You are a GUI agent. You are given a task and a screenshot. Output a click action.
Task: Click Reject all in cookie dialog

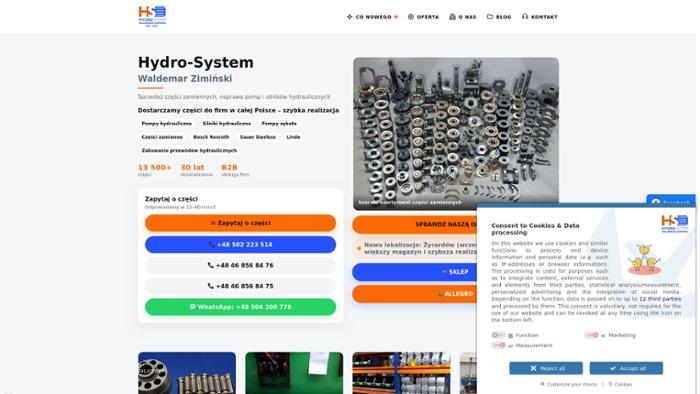(x=546, y=368)
